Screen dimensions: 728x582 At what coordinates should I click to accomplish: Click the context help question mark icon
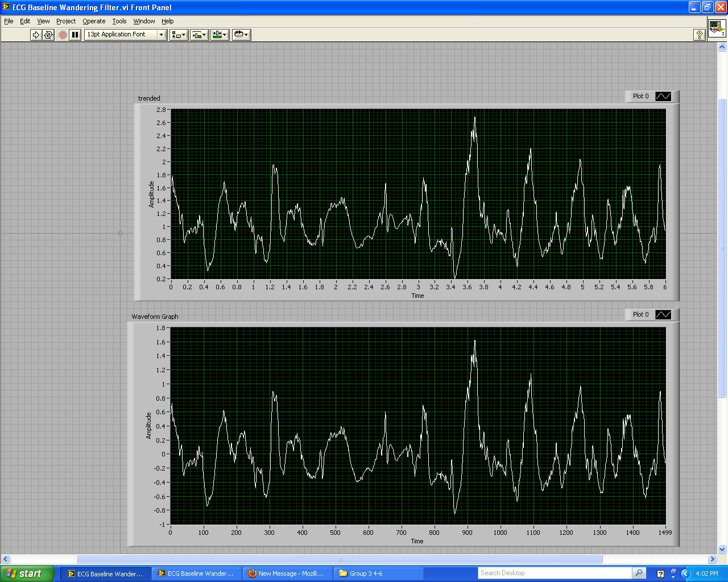pyautogui.click(x=700, y=35)
